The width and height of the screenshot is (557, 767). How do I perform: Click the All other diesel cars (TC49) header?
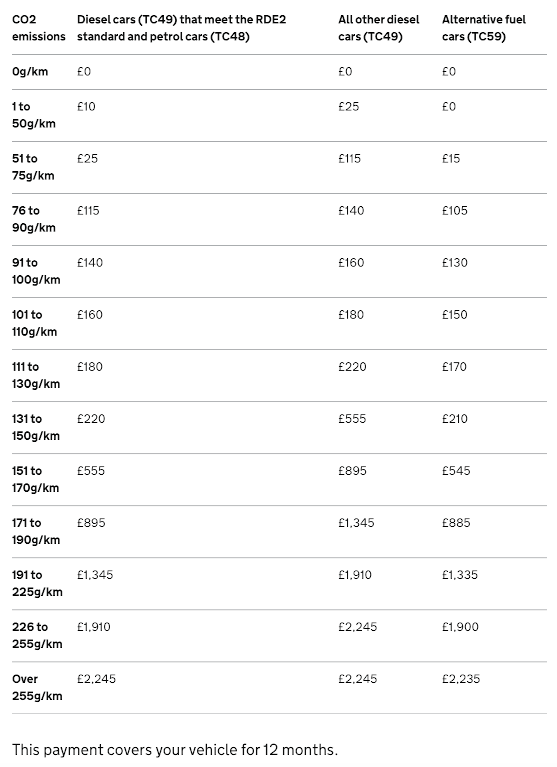coord(379,28)
